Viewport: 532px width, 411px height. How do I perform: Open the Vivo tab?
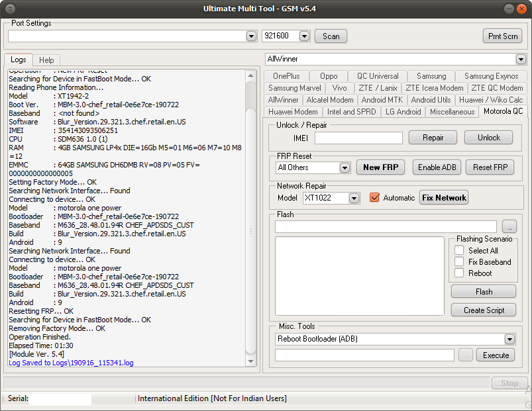coord(340,88)
